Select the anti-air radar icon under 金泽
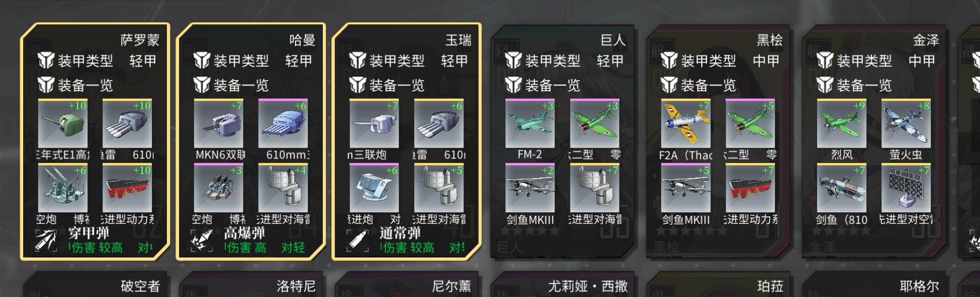 [906, 188]
